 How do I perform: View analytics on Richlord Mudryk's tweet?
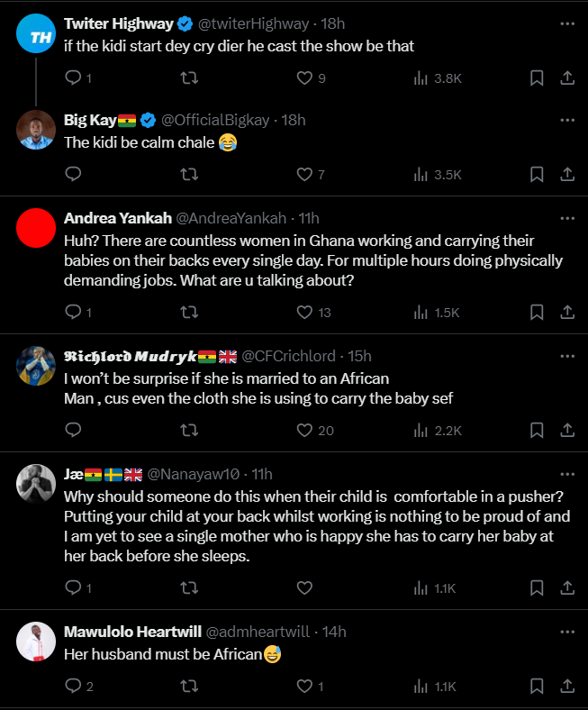[421, 431]
